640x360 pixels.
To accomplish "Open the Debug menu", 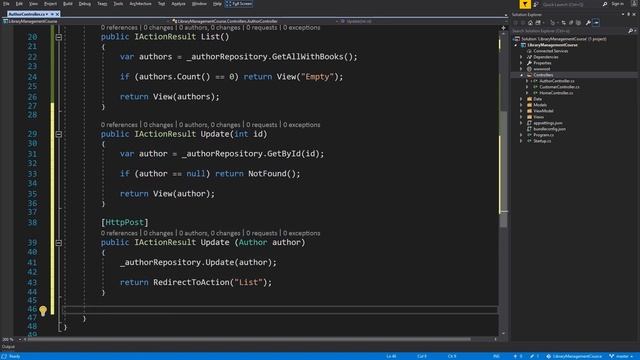I will click(x=84, y=4).
